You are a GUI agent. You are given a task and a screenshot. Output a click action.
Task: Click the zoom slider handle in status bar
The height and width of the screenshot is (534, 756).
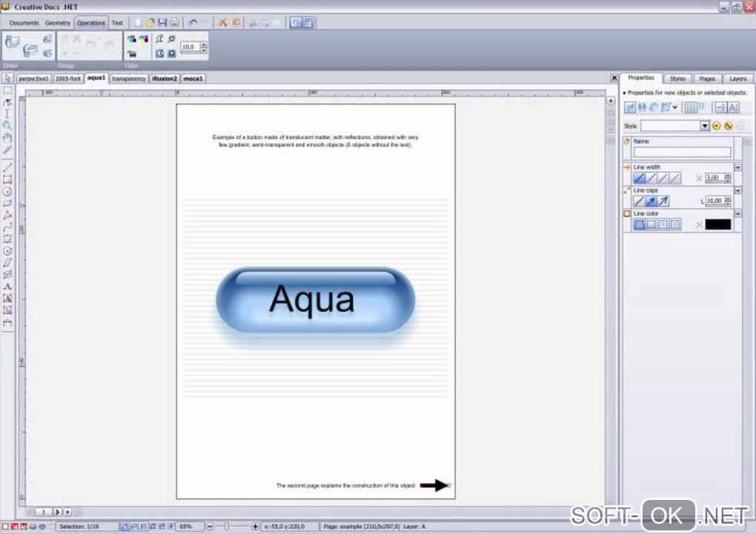tap(227, 527)
